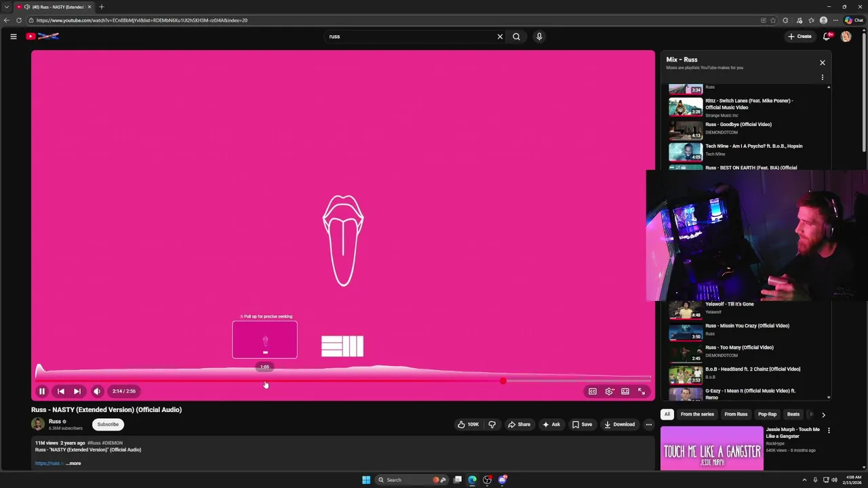Select the All filter chip
The image size is (868, 488).
coord(667,414)
